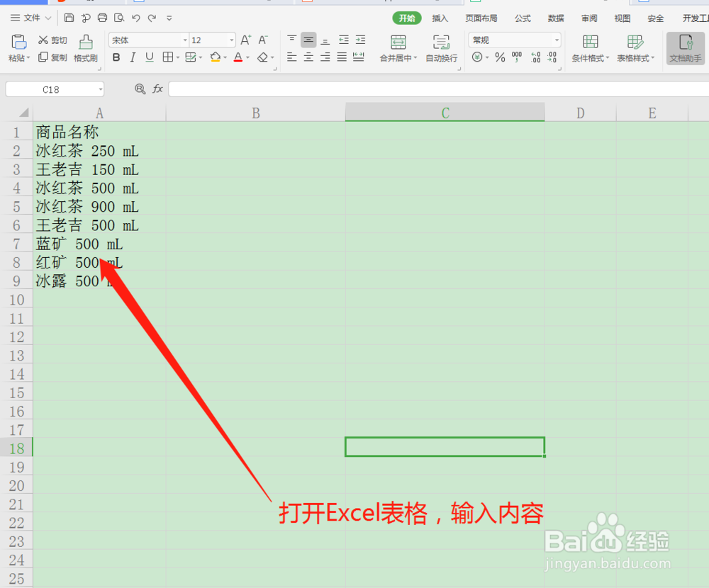Image resolution: width=709 pixels, height=588 pixels.
Task: Toggle bold formatting
Action: click(116, 57)
